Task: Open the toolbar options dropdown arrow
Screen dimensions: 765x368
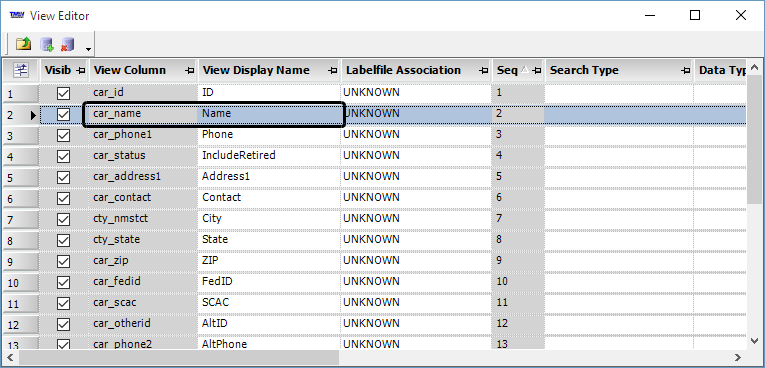Action: [88, 49]
